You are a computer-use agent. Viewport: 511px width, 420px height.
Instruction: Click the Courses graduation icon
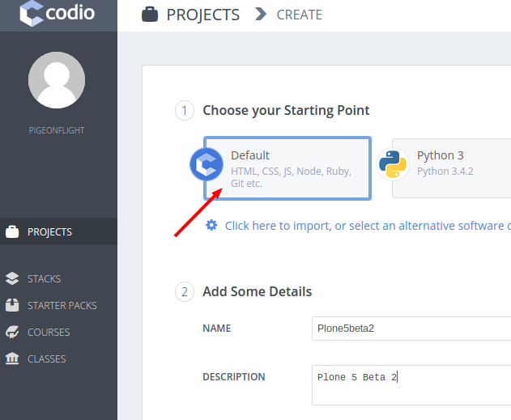pyautogui.click(x=12, y=333)
